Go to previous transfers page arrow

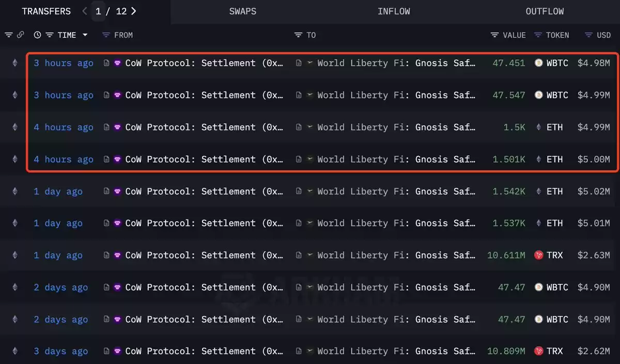(x=85, y=11)
